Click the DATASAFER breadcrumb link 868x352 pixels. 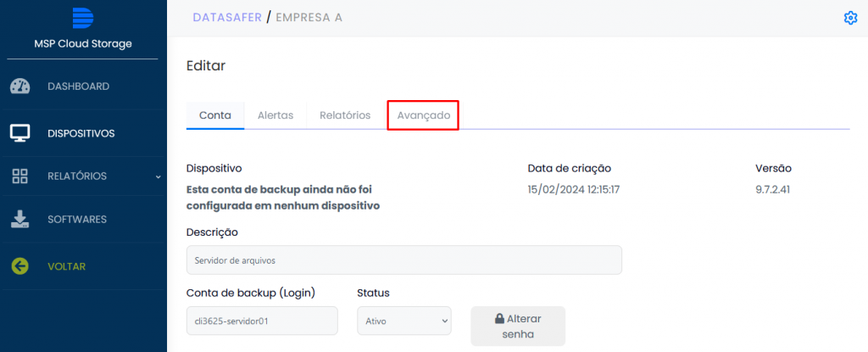(x=226, y=17)
